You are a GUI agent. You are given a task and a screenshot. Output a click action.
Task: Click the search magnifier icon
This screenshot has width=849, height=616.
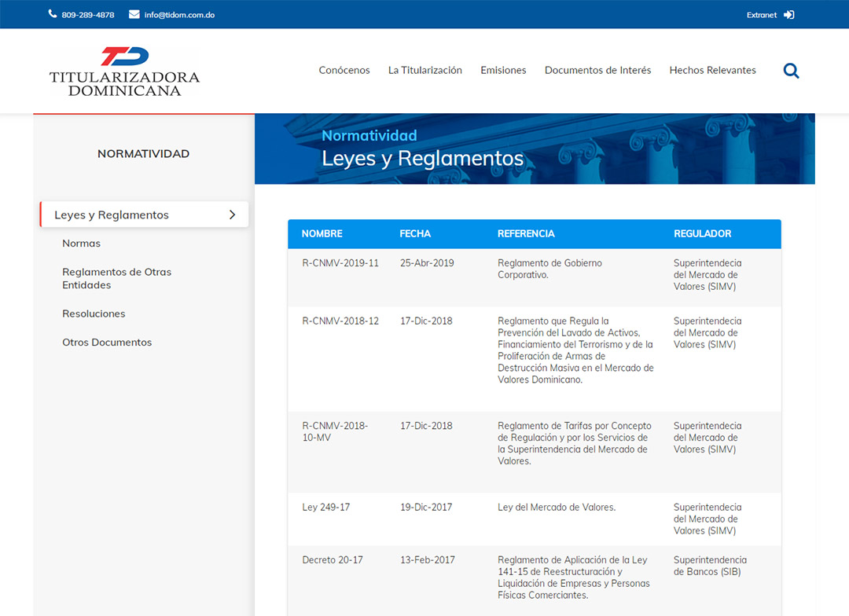click(x=791, y=71)
